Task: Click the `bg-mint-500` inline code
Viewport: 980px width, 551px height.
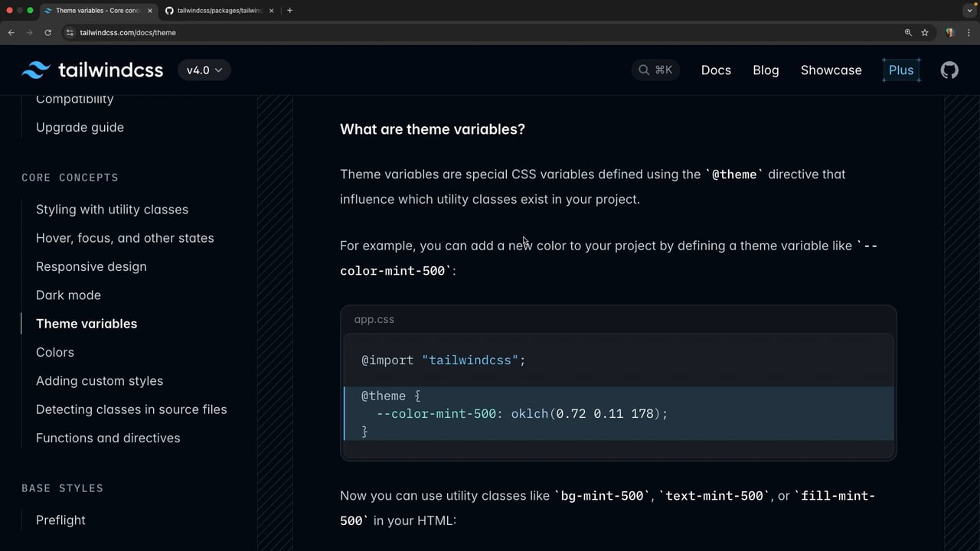Action: tap(603, 496)
